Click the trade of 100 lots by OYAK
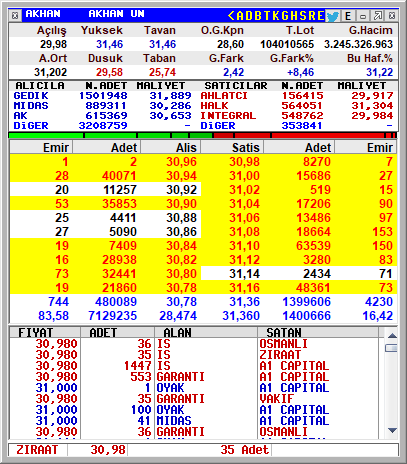 [x=193, y=410]
